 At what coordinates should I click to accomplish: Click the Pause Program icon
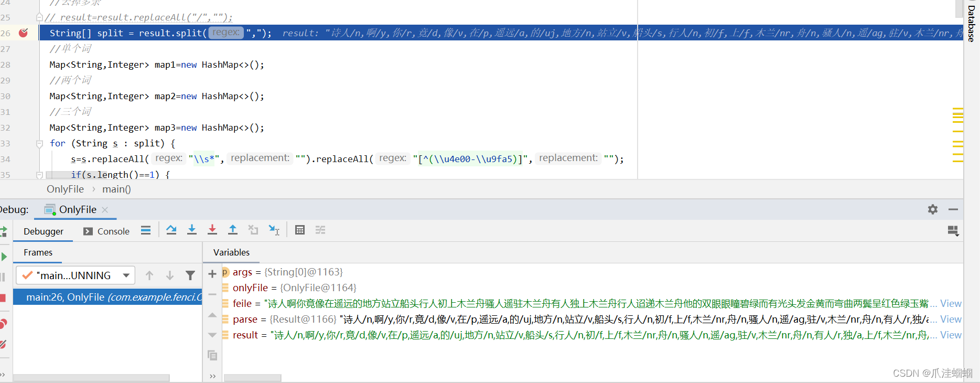click(x=3, y=277)
